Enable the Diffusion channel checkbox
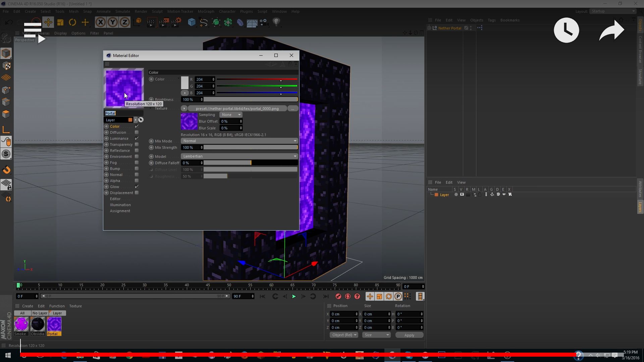 pos(137,132)
